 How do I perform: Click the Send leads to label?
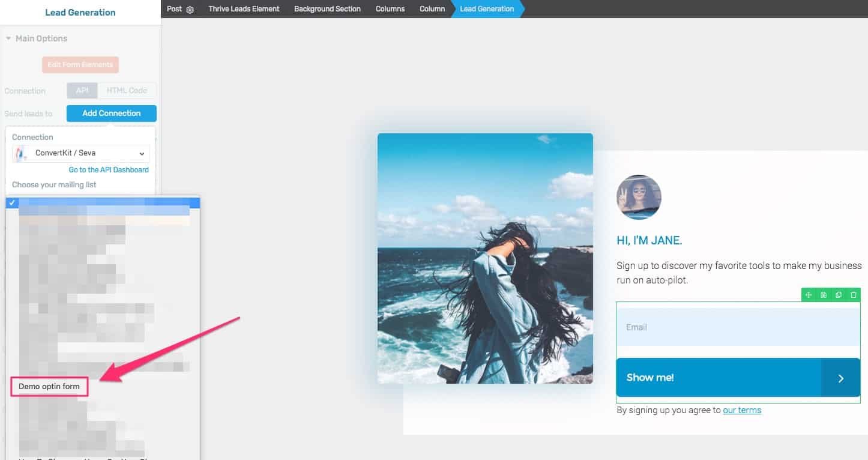click(x=28, y=113)
